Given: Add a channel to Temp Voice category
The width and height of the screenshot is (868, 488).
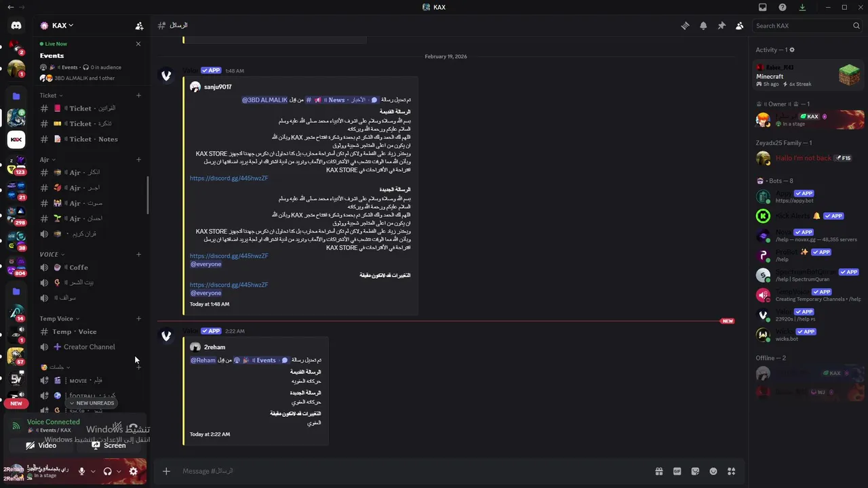Looking at the screenshot, I should point(138,319).
